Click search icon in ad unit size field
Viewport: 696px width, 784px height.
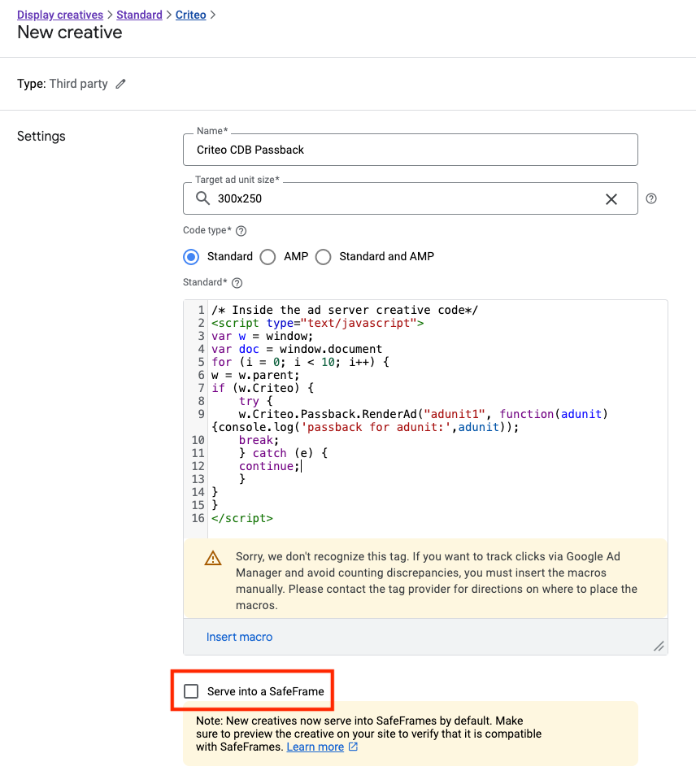tap(203, 198)
